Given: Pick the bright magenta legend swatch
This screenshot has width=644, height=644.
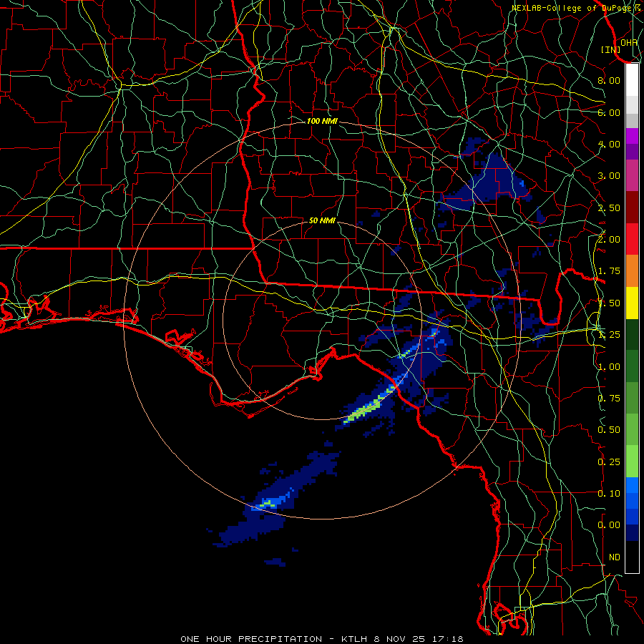Looking at the screenshot, I should (x=632, y=136).
